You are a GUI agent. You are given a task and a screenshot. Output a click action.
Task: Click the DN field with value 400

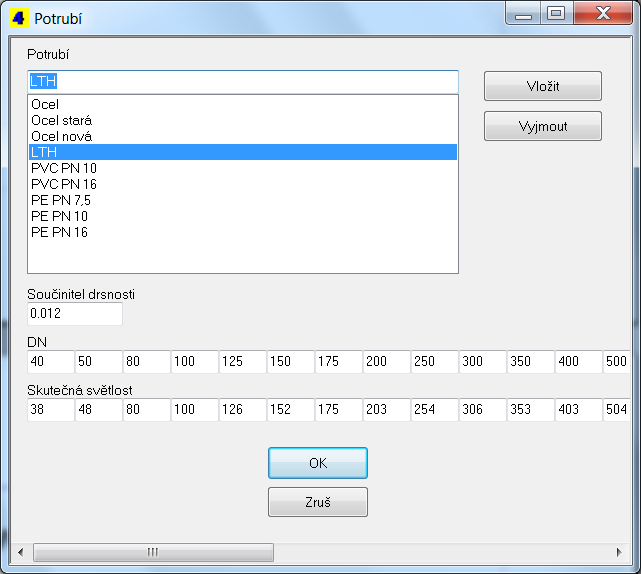pos(578,361)
